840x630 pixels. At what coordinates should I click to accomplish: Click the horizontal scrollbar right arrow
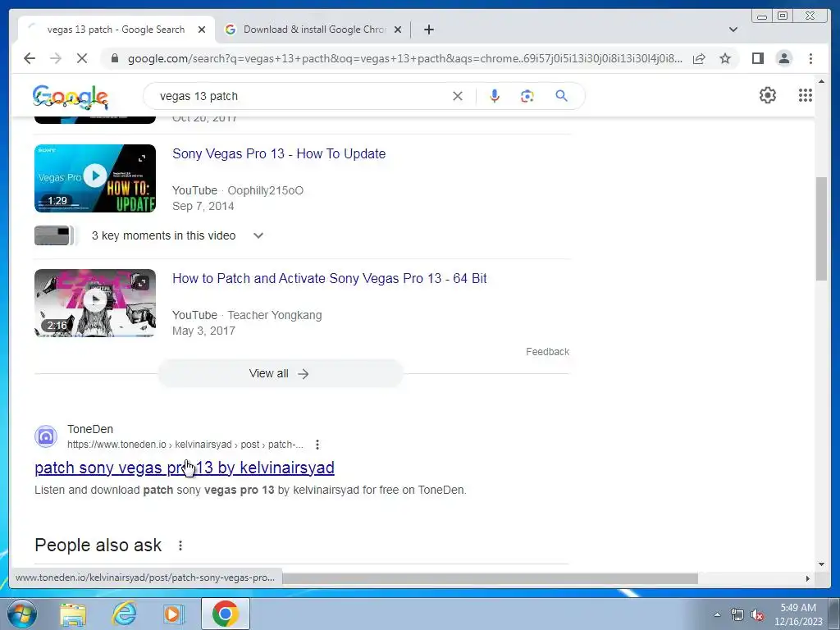808,578
